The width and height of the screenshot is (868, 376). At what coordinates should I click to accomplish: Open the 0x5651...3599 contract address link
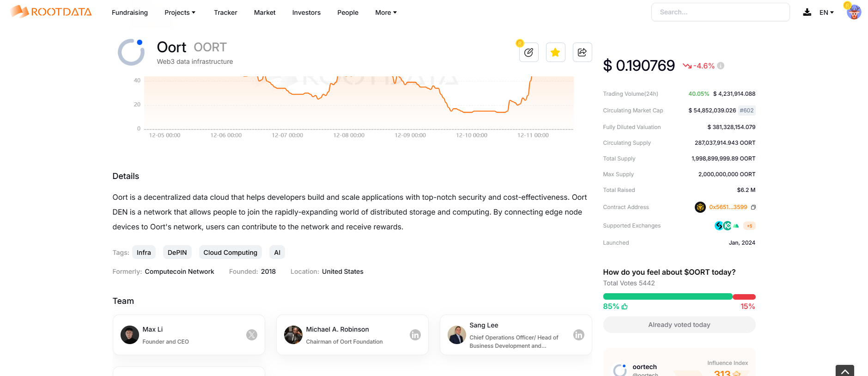click(728, 207)
